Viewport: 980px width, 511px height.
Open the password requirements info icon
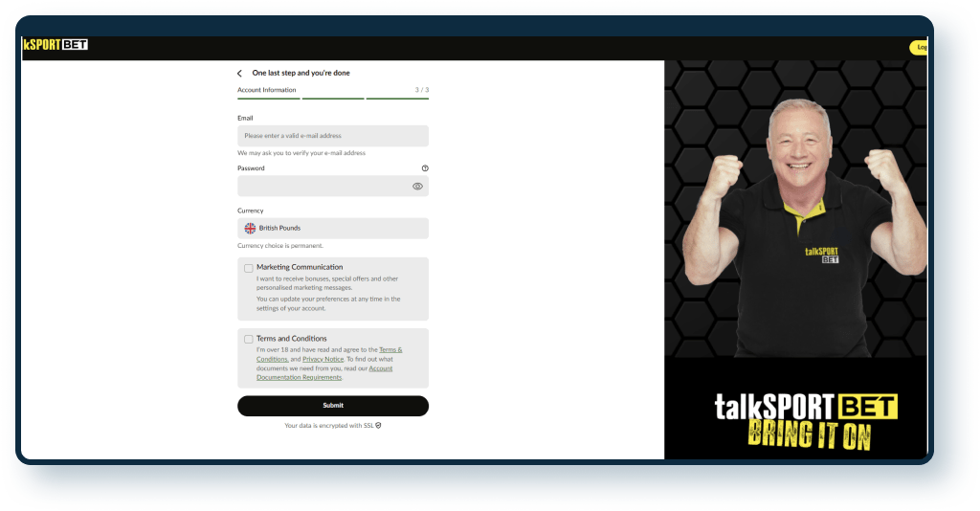tap(425, 168)
